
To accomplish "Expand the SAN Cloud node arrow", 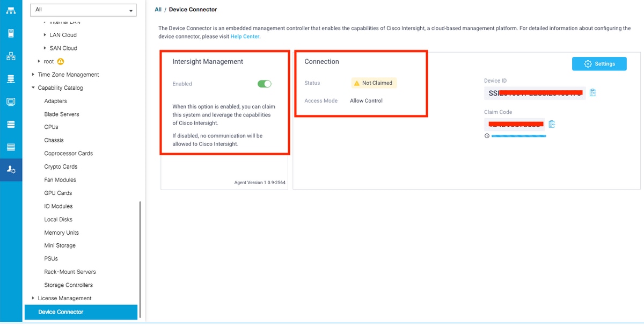I will pyautogui.click(x=45, y=48).
